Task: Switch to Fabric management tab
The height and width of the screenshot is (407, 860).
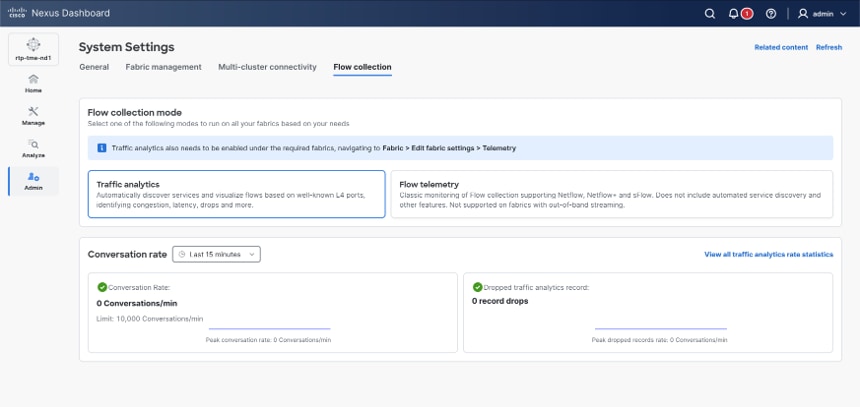Action: click(x=163, y=67)
